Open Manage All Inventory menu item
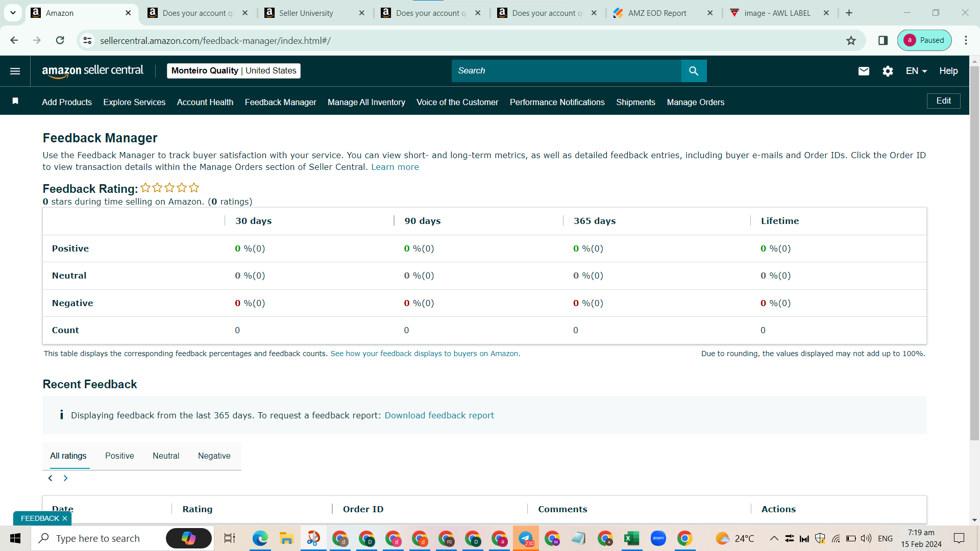Image resolution: width=980 pixels, height=551 pixels. coord(366,102)
